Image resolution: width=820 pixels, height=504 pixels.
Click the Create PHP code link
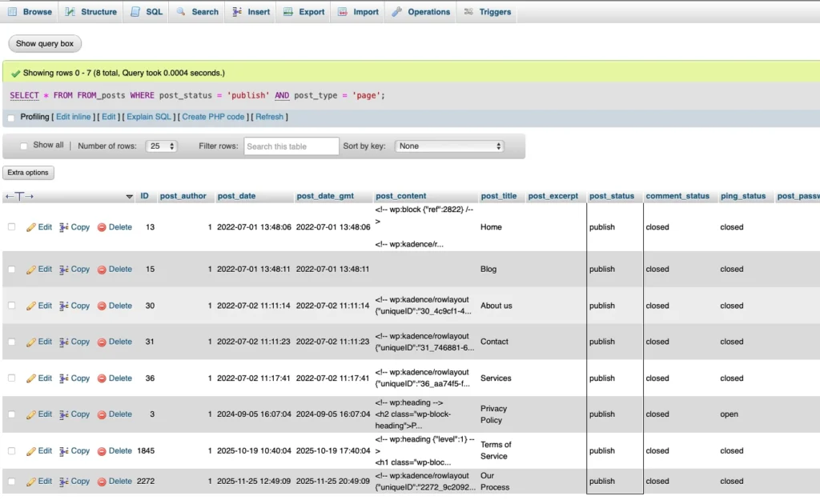click(x=213, y=117)
